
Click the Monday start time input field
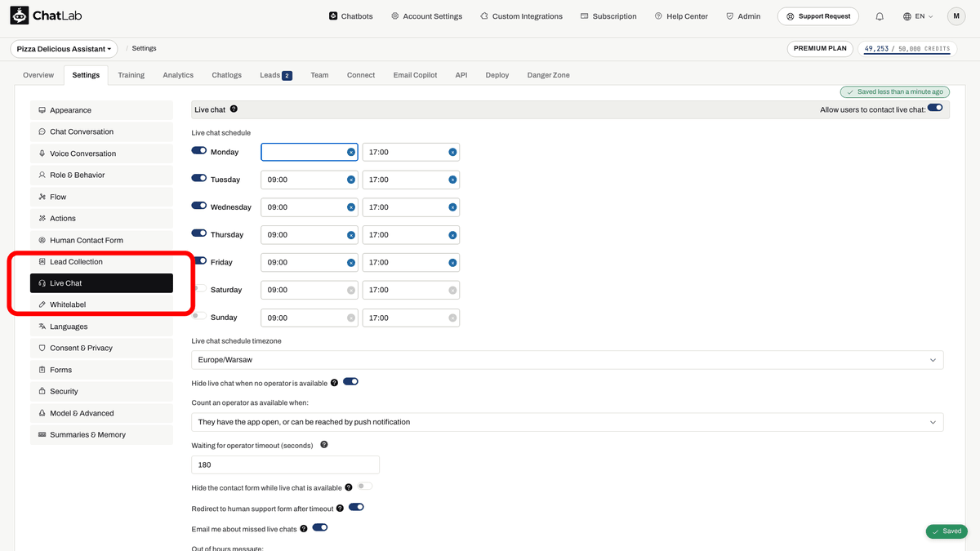309,152
